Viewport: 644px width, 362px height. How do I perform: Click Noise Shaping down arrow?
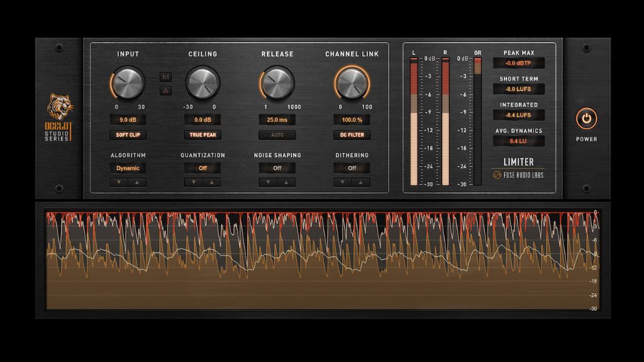click(x=268, y=182)
